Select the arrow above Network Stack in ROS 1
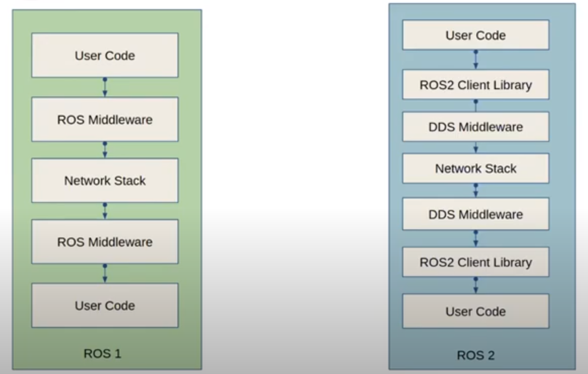 (104, 149)
